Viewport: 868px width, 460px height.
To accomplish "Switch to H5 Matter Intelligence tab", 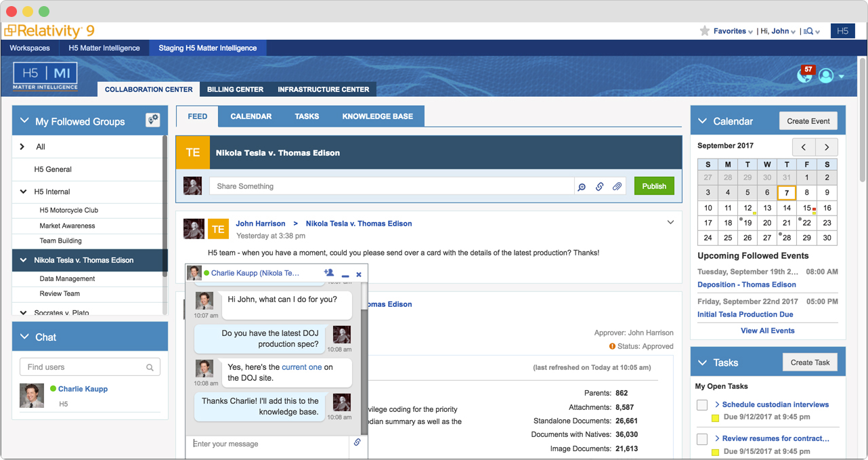I will point(104,48).
